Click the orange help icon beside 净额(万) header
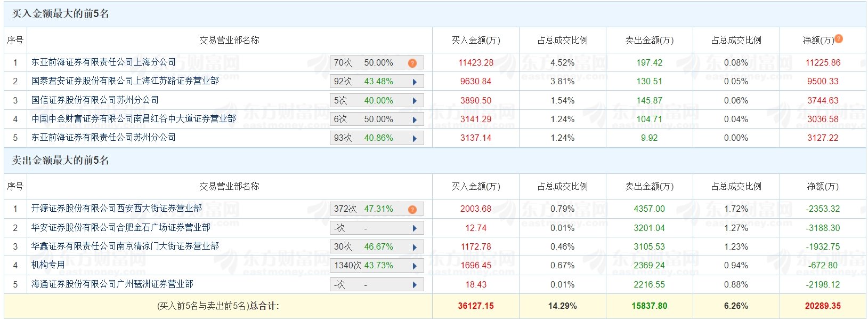 839,39
